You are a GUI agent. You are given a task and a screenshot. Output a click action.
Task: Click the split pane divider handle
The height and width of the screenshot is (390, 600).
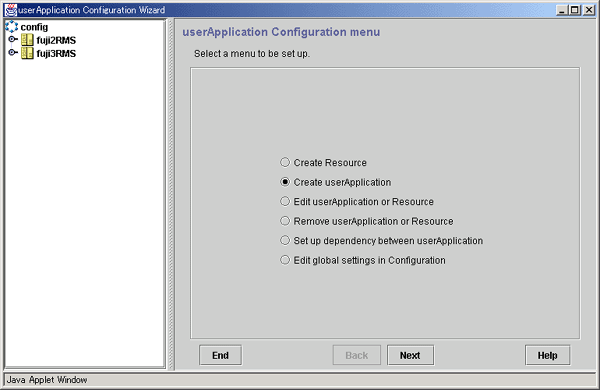(x=171, y=194)
